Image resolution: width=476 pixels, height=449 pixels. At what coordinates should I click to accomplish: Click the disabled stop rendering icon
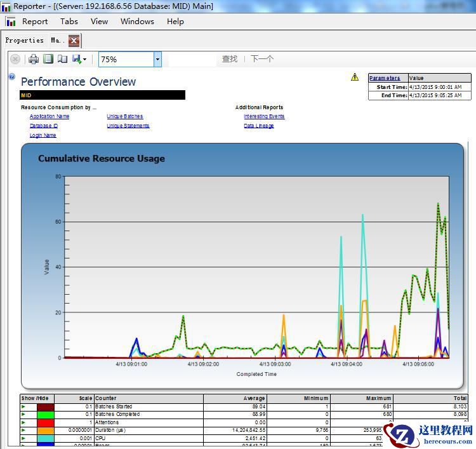[15, 59]
